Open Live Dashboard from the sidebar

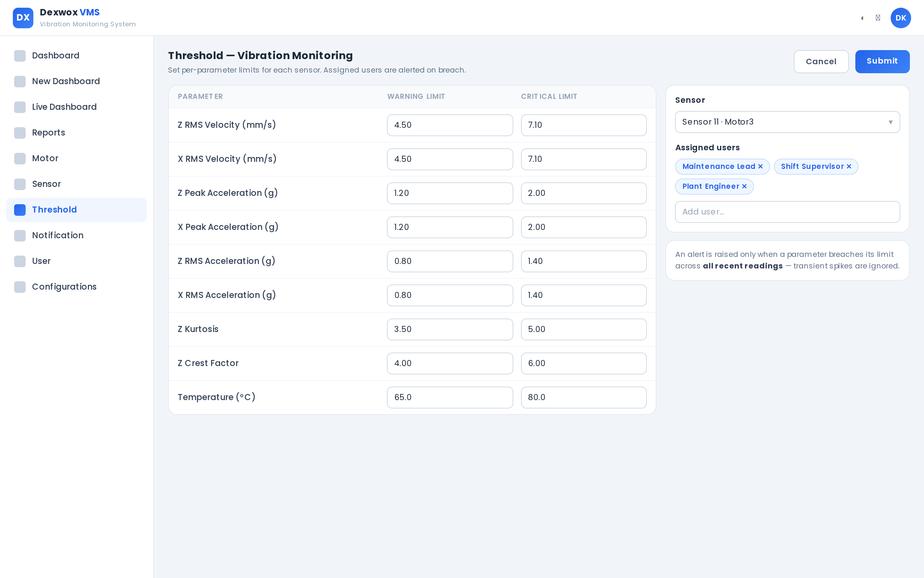pos(76,107)
